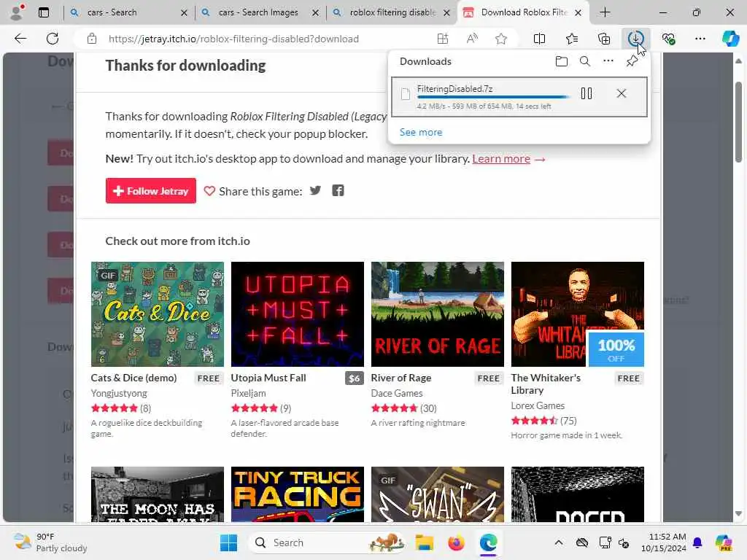
Task: Open Edge Settings and more menu
Action: 700,39
